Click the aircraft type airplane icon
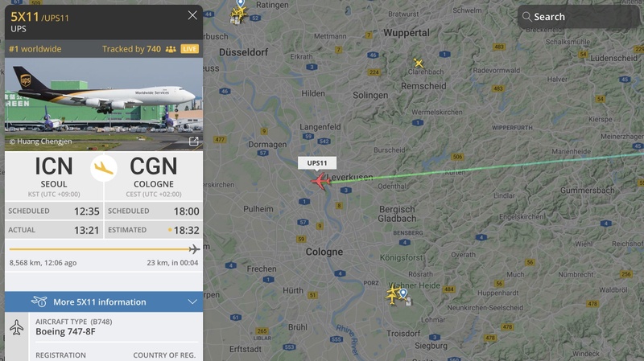The height and width of the screenshot is (361, 644). tap(16, 328)
